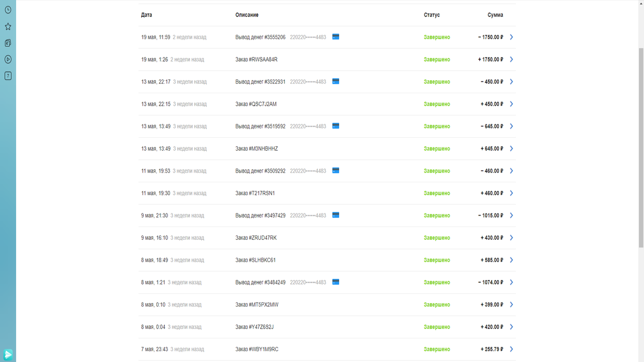644x362 pixels.
Task: Open order Заказ #SLHBKC61
Action: tap(255, 260)
